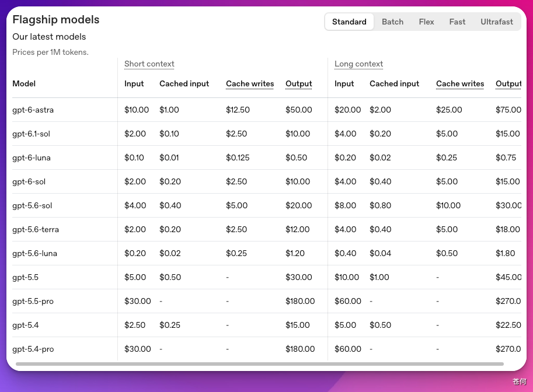Image resolution: width=533 pixels, height=392 pixels.
Task: Click gpt-6-luna's $0.125 cache writes price
Action: [x=238, y=157]
